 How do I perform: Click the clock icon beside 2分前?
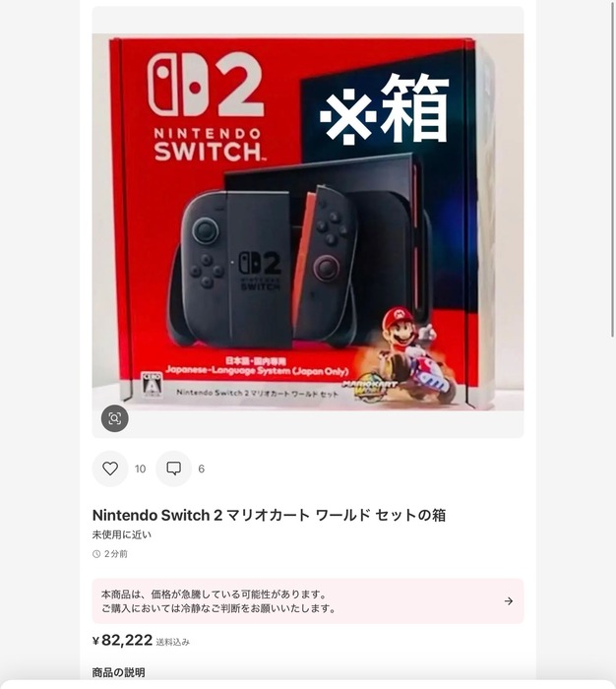pyautogui.click(x=96, y=554)
